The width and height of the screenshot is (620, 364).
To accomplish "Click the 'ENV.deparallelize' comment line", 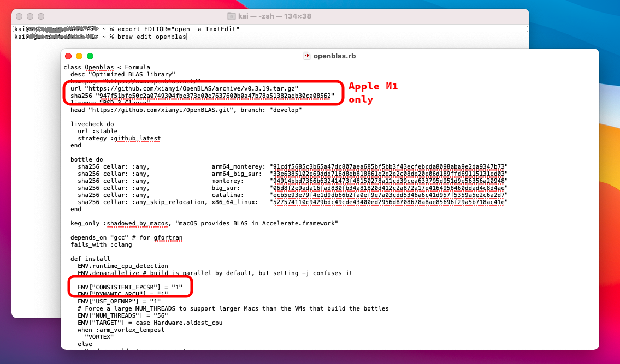I will pos(215,273).
